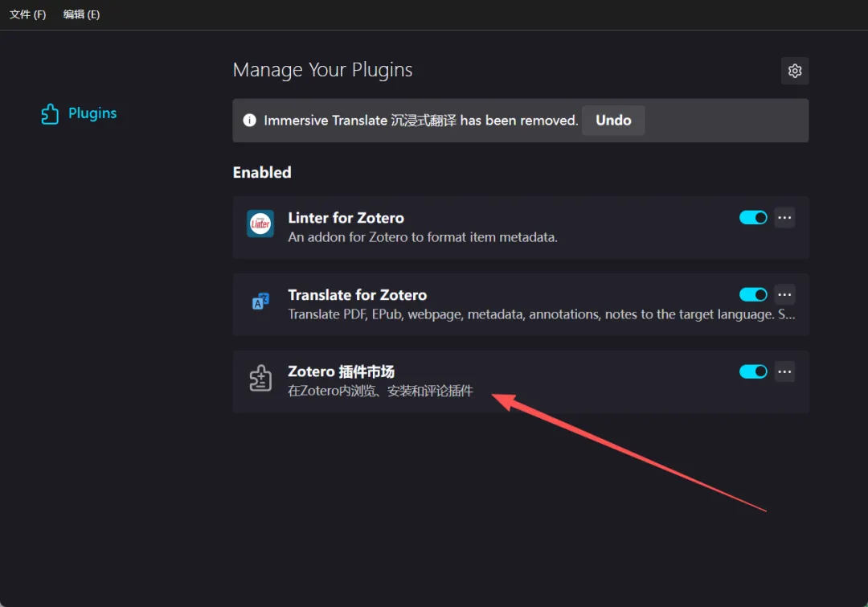This screenshot has width=868, height=607.
Task: Click the Translate for Zotero plugin name
Action: [x=357, y=294]
